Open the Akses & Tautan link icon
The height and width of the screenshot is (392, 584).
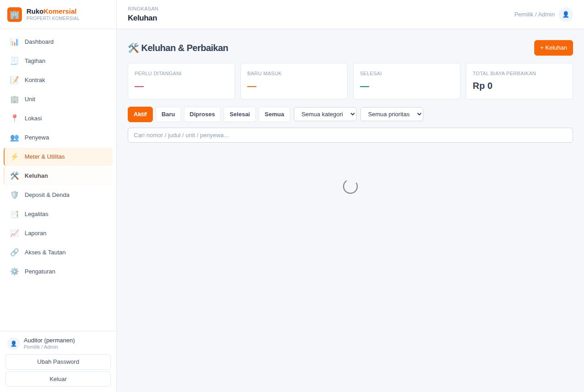[15, 253]
